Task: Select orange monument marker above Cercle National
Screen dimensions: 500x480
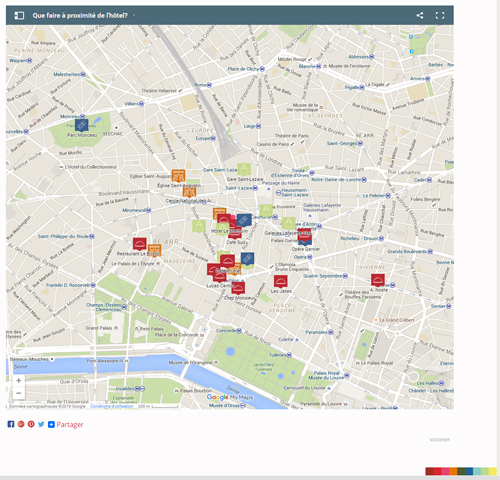Action: pos(189,192)
